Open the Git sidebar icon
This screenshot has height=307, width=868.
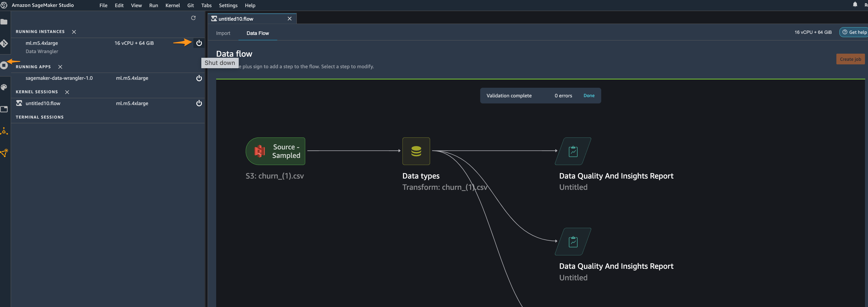4,43
